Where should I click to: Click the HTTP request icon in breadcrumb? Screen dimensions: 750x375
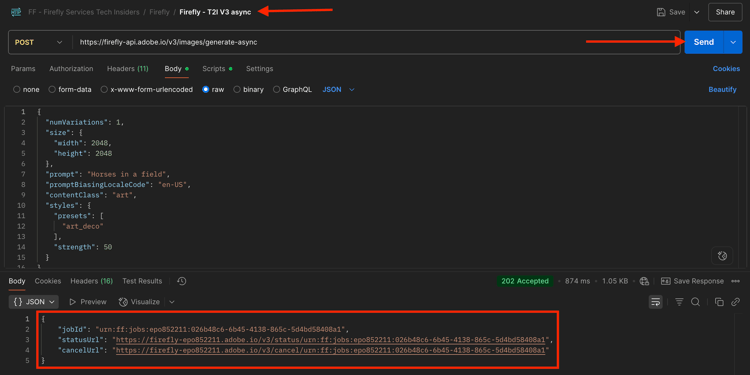(17, 12)
